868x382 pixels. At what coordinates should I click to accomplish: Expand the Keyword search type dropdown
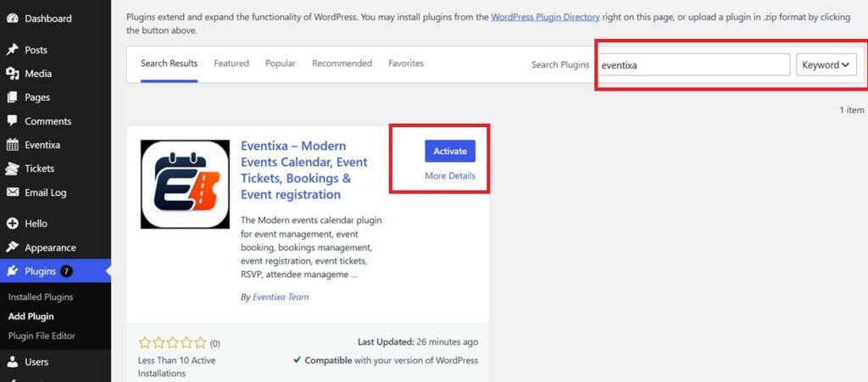pyautogui.click(x=826, y=64)
